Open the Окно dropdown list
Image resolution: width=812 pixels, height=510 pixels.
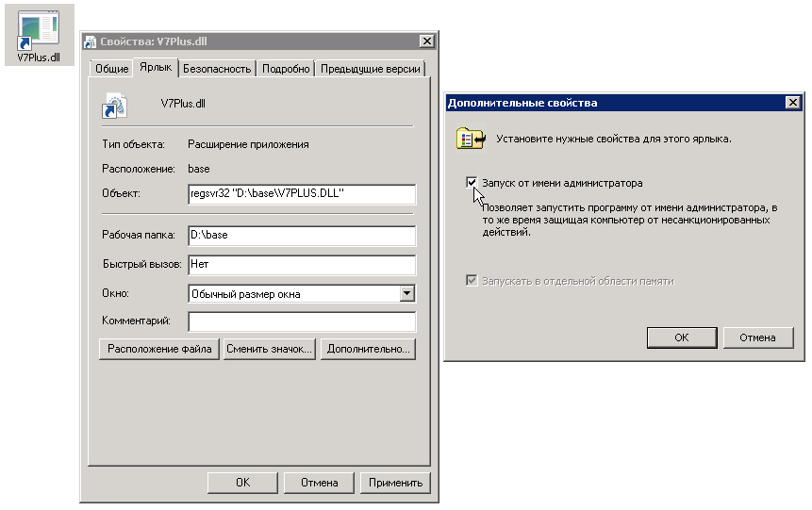point(406,294)
